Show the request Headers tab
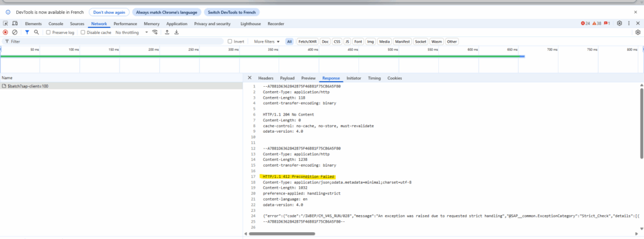Viewport: 644px width, 239px height. click(266, 78)
